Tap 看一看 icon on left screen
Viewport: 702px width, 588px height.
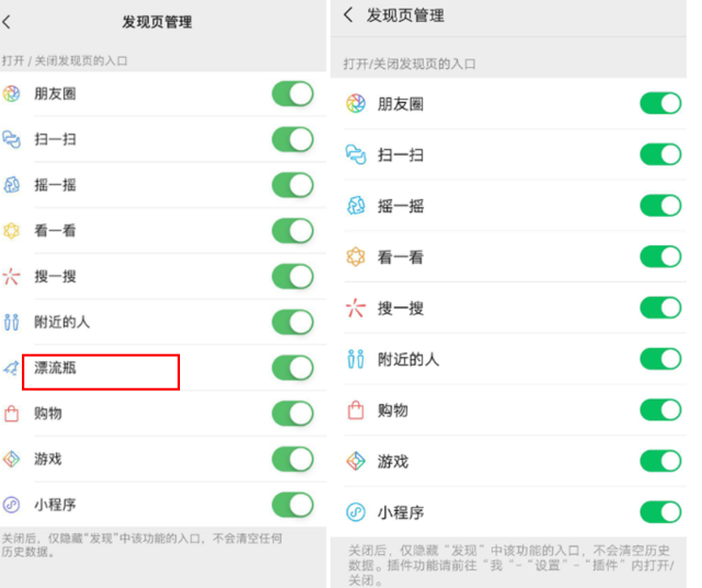11,230
